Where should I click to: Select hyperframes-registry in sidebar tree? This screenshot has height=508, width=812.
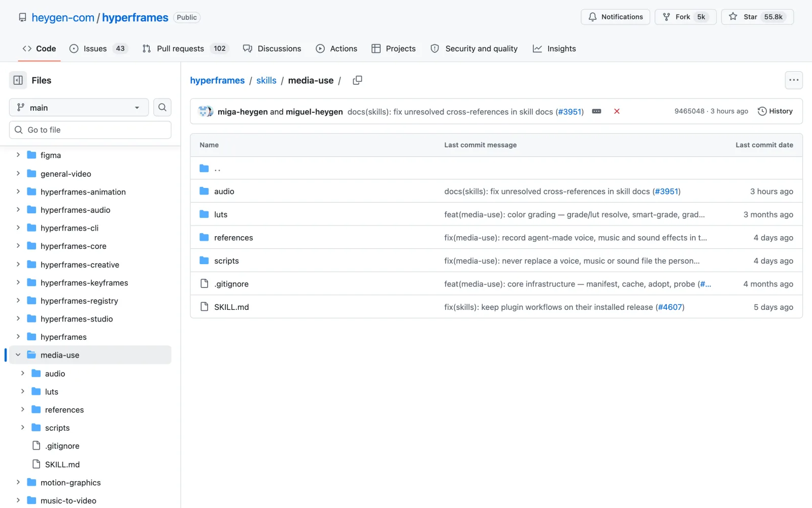tap(79, 301)
